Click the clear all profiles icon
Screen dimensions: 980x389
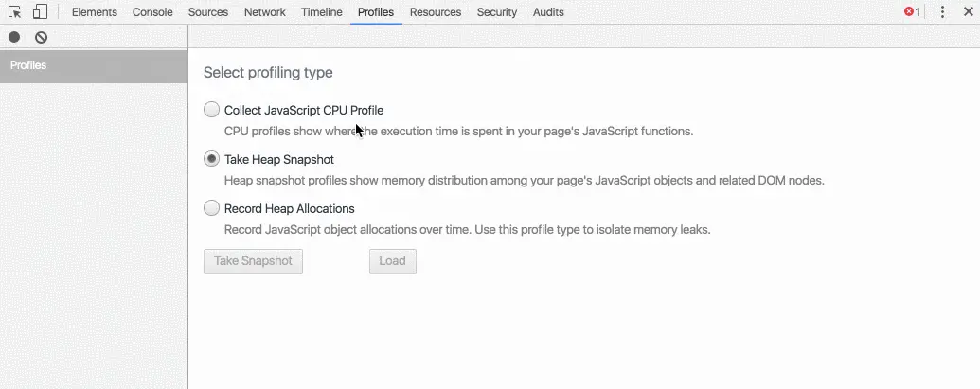(x=41, y=37)
